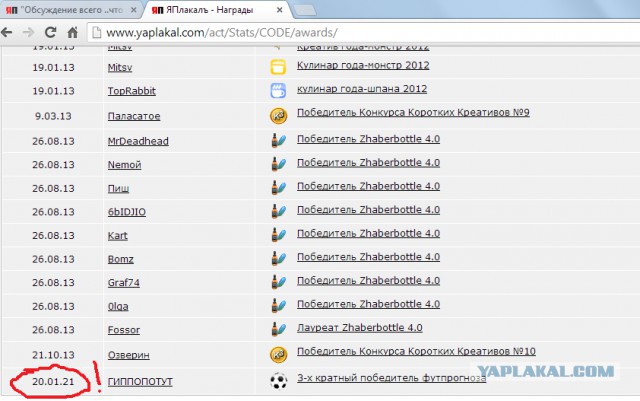Switch to the "Обсуждение всего" tab
This screenshot has height=401, width=640.
click(x=71, y=10)
